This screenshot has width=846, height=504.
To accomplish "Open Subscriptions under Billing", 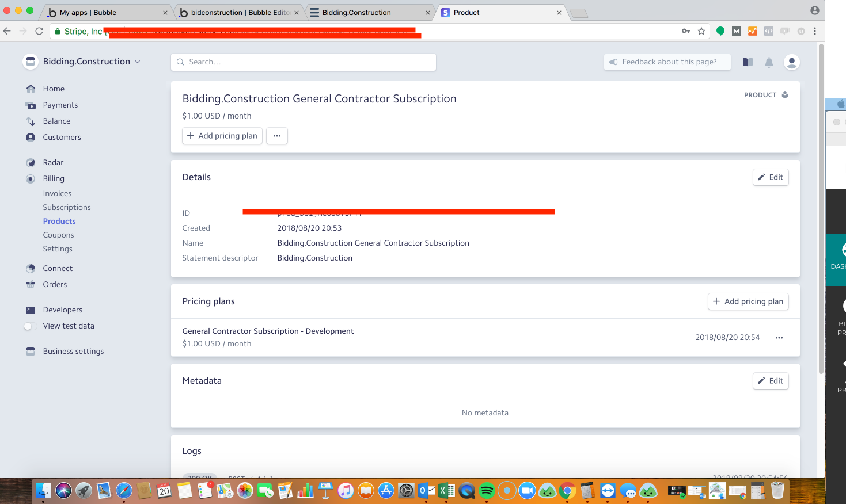I will click(67, 208).
